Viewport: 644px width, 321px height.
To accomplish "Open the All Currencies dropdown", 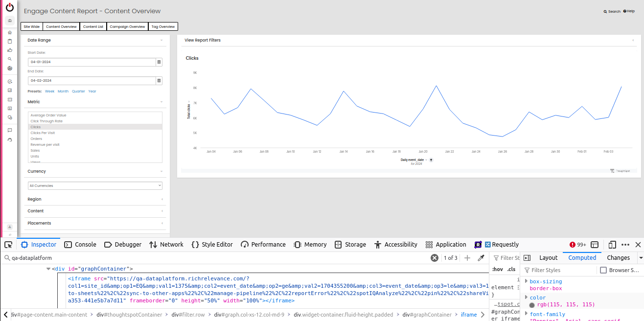I will [95, 185].
